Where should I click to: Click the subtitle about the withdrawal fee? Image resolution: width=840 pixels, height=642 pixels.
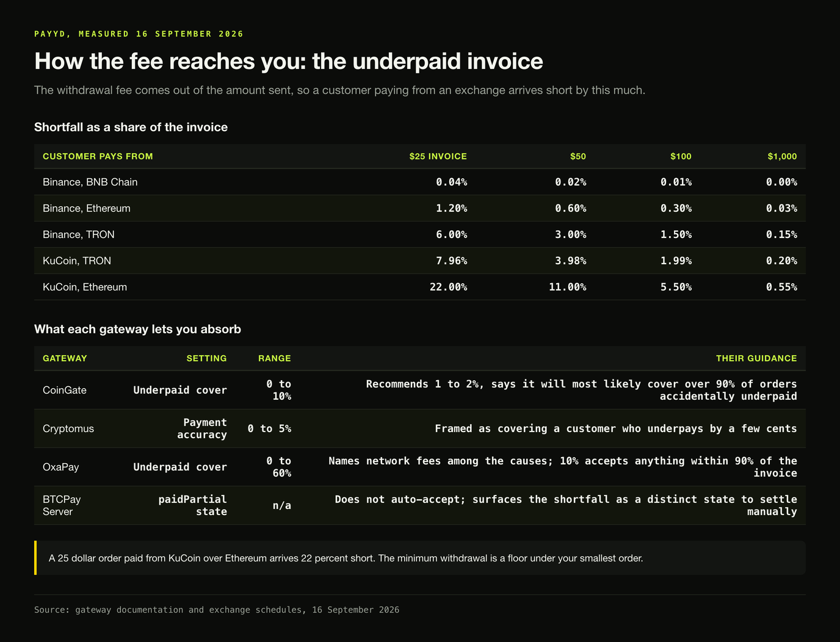pos(339,90)
